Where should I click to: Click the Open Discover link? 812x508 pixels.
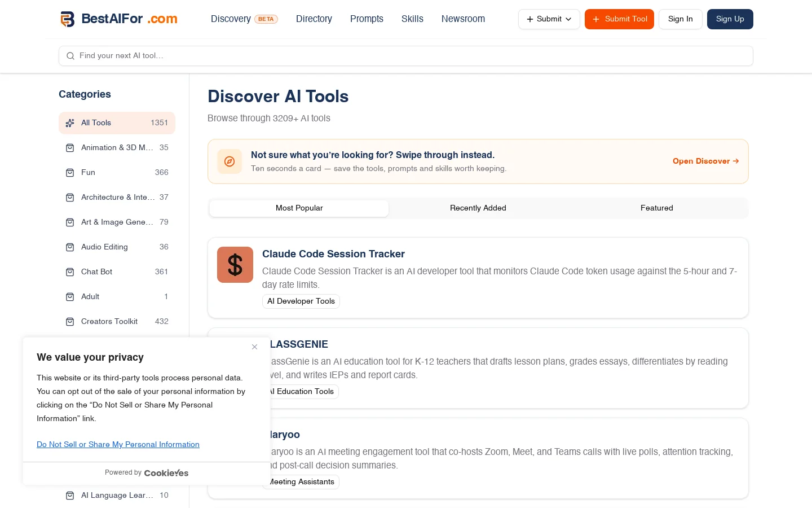[706, 161]
